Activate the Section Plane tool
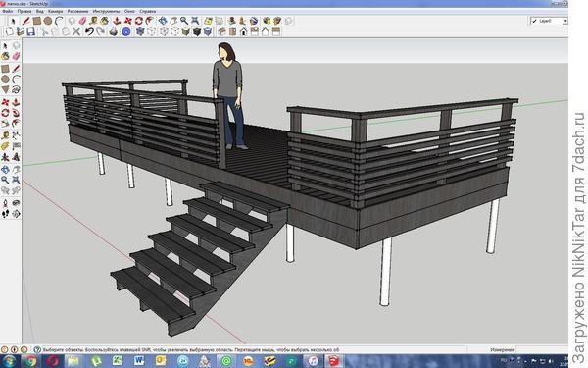 (x=16, y=214)
